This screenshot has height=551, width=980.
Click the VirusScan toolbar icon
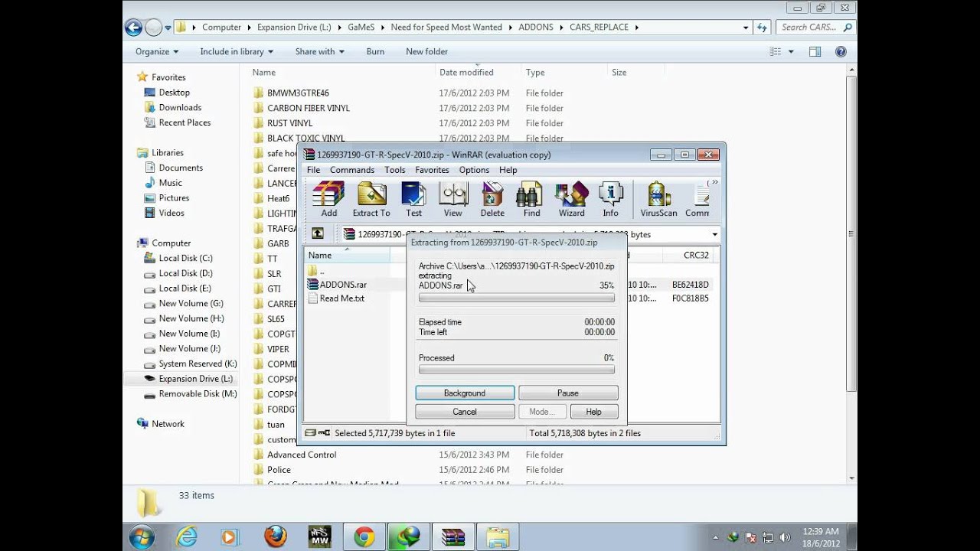658,200
